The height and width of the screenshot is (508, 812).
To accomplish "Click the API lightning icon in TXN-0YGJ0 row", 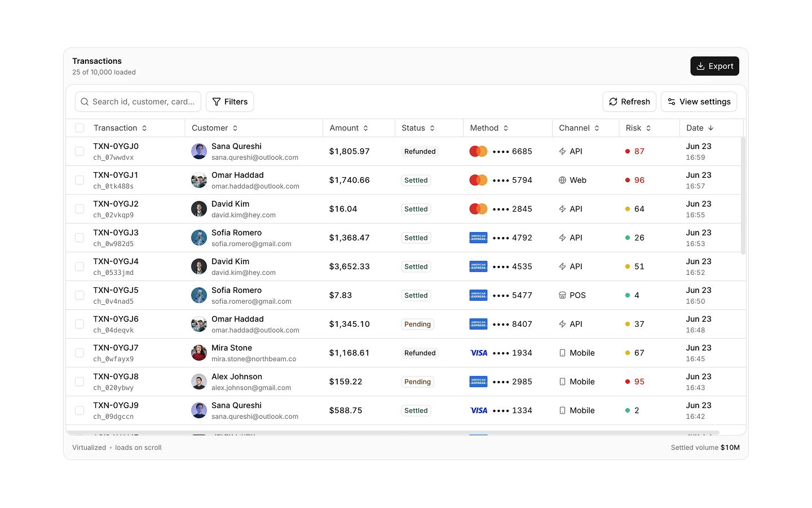I will [562, 151].
